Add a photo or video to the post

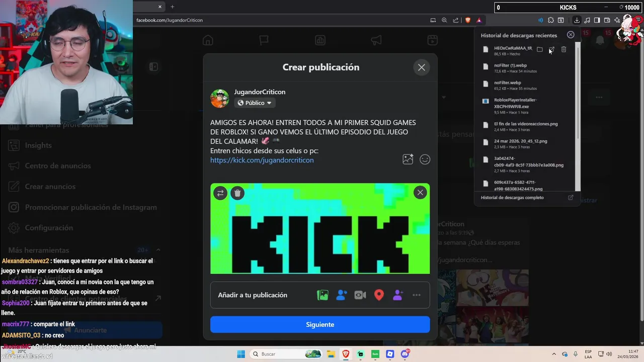click(323, 295)
